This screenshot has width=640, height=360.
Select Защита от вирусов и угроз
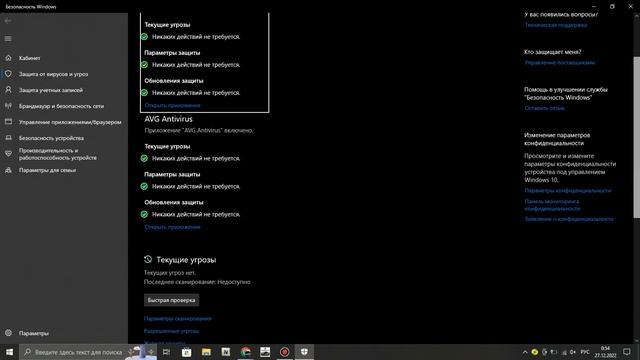pos(53,74)
